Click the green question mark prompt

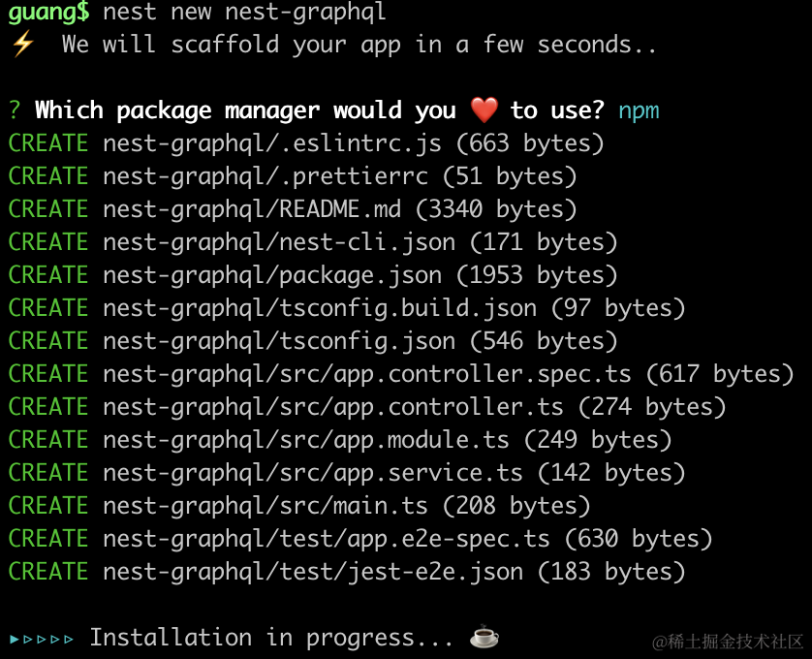[x=15, y=110]
